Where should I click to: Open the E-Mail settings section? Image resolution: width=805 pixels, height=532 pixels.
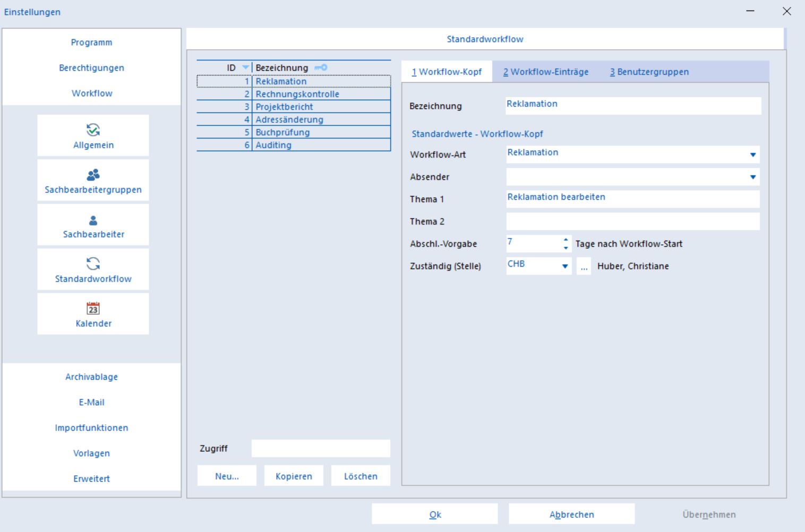click(91, 402)
